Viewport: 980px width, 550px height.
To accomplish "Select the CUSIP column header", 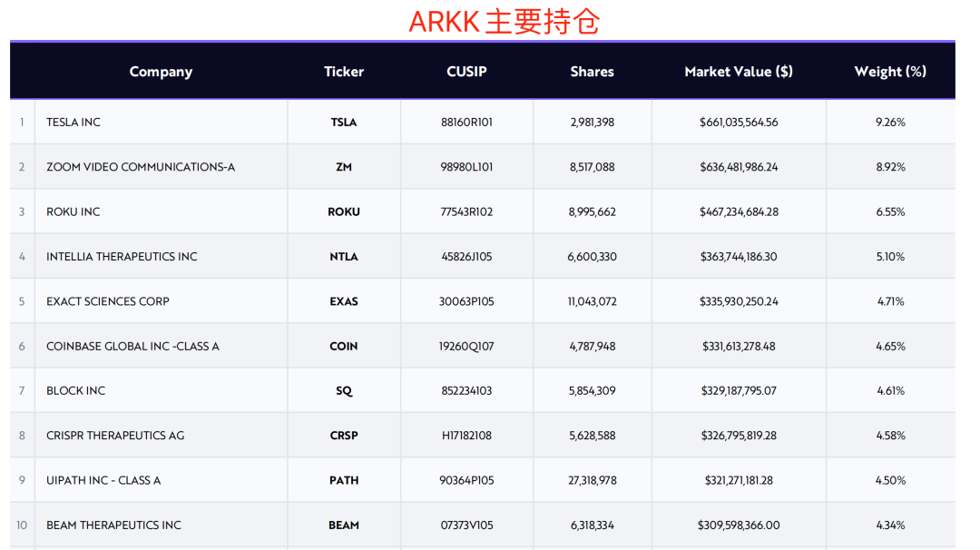I will click(x=466, y=72).
